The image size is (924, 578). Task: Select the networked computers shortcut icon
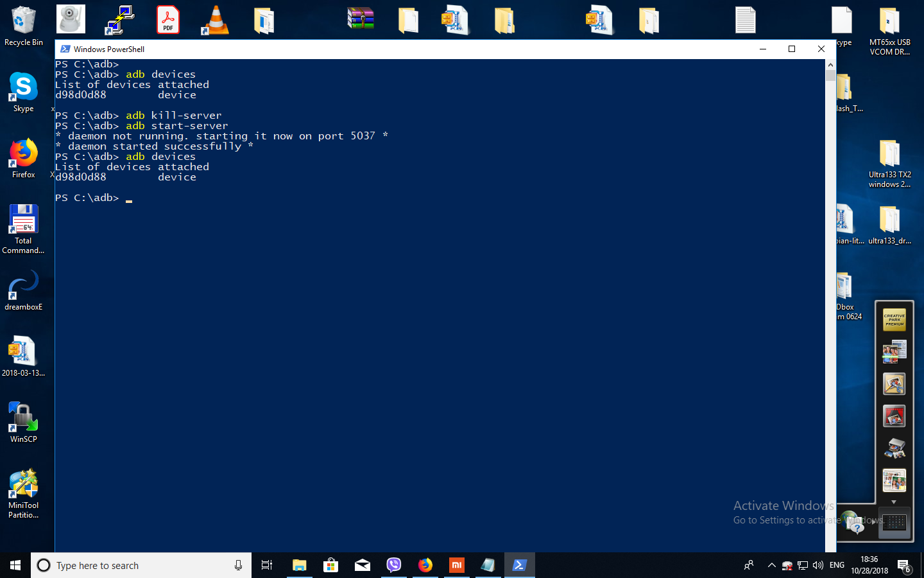click(x=120, y=20)
